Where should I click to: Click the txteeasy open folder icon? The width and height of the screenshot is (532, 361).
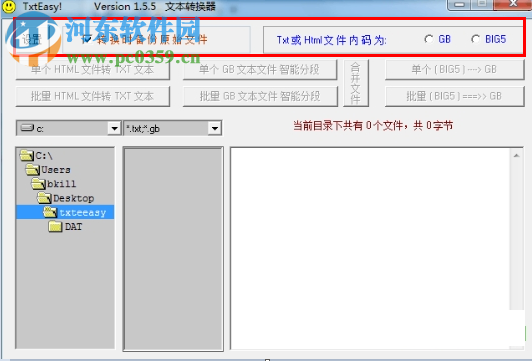[51, 212]
